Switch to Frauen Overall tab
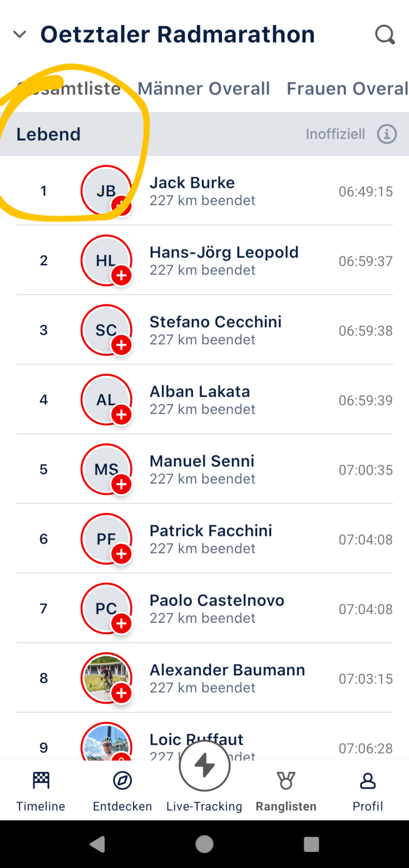 point(347,88)
